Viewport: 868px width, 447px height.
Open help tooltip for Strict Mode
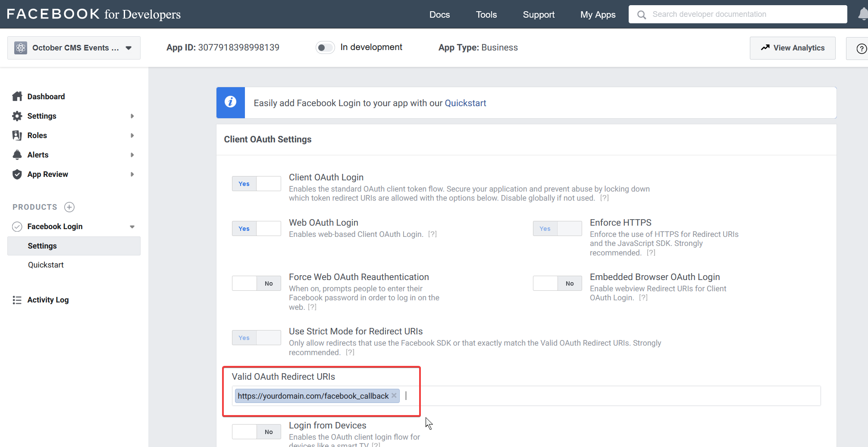tap(350, 353)
